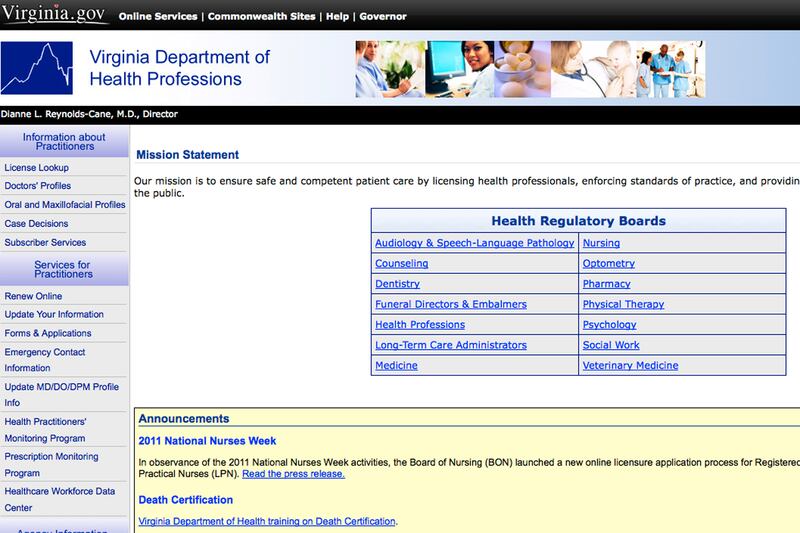
Task: Open the Medicine board link
Action: point(396,365)
